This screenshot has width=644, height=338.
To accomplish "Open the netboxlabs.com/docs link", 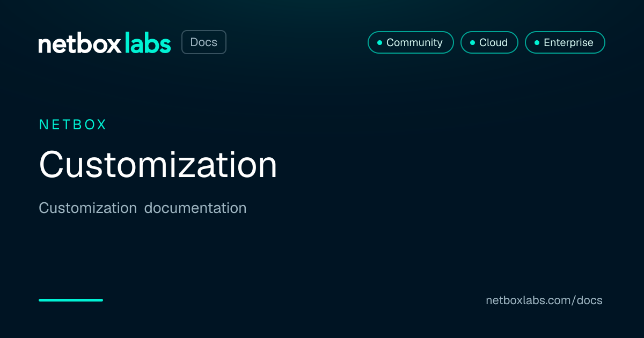I will [544, 300].
